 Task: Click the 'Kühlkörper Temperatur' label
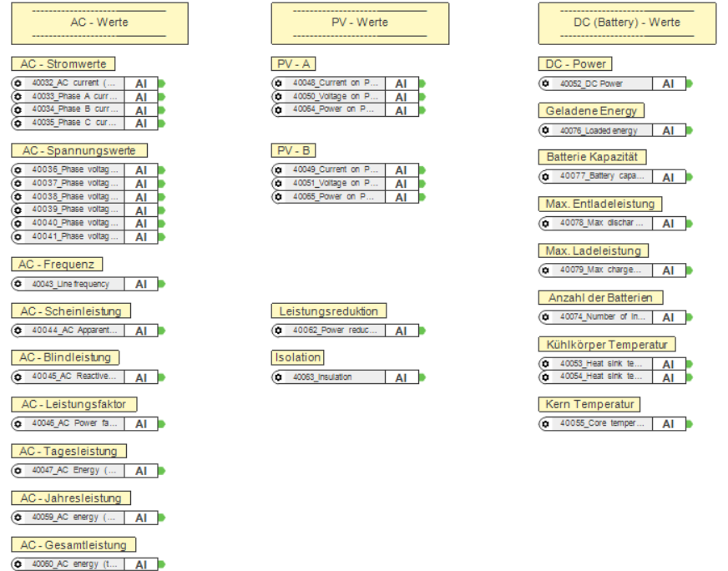607,345
